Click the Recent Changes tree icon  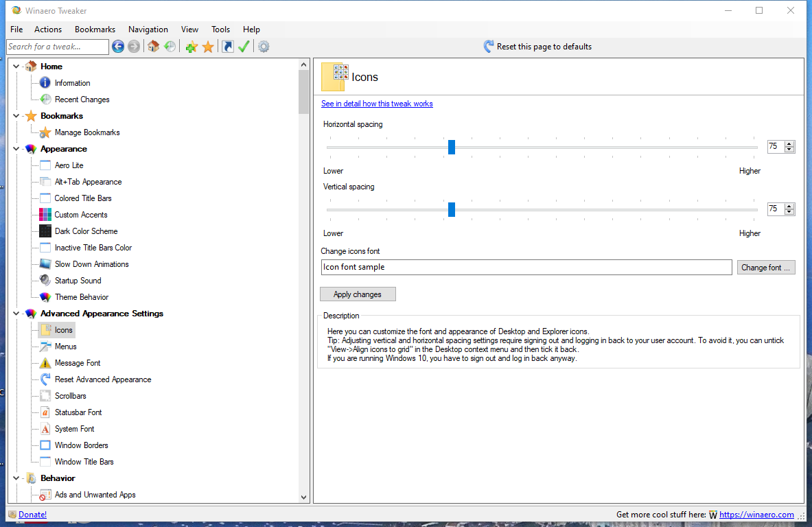[x=45, y=99]
